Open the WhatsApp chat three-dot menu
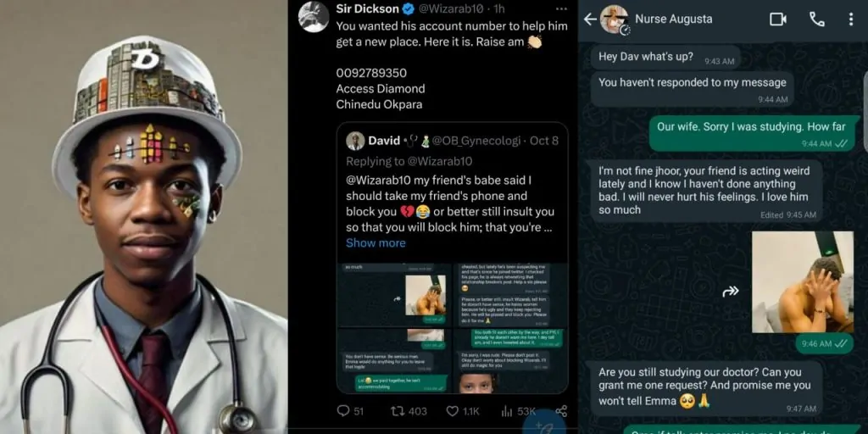Image resolution: width=868 pixels, height=434 pixels. (x=851, y=19)
